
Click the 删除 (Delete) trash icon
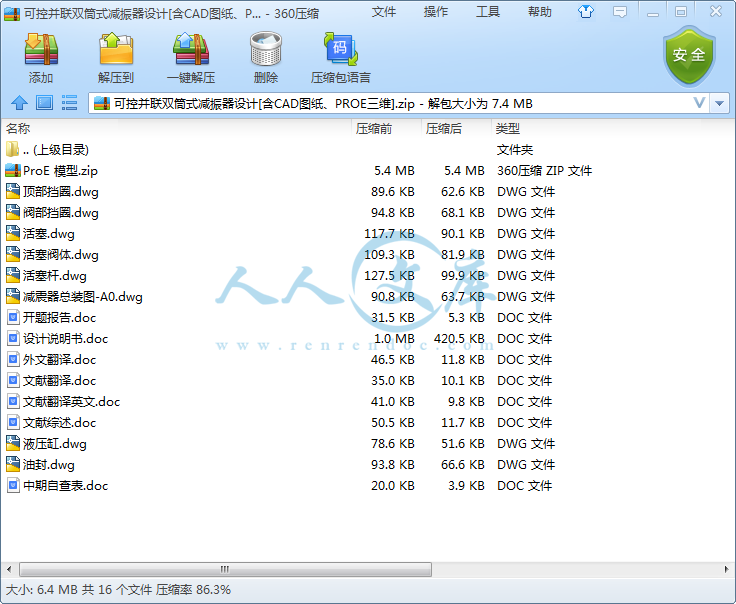(266, 49)
